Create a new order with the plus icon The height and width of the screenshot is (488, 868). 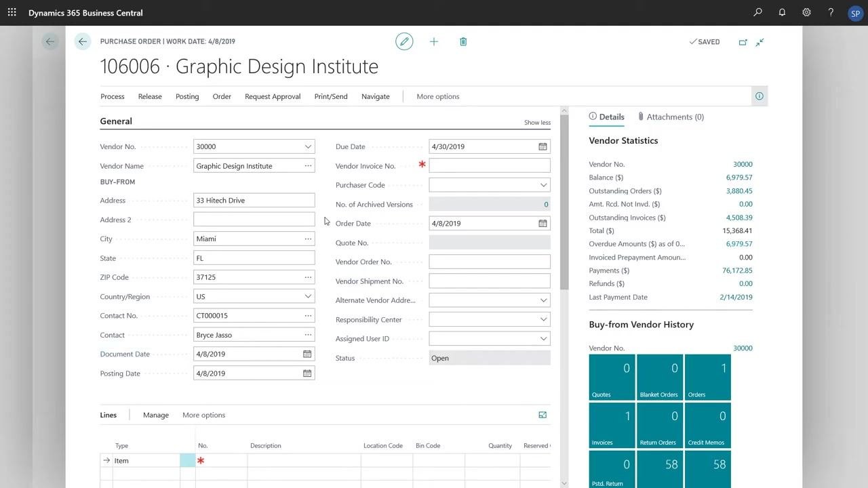[x=434, y=41]
